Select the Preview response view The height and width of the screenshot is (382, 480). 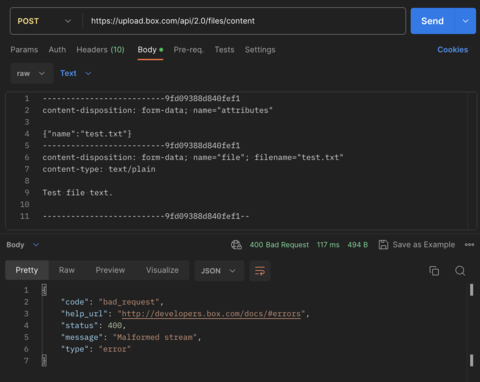pos(110,270)
